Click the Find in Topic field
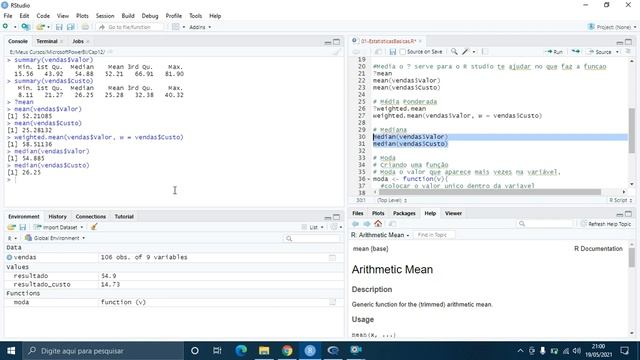 [434, 235]
